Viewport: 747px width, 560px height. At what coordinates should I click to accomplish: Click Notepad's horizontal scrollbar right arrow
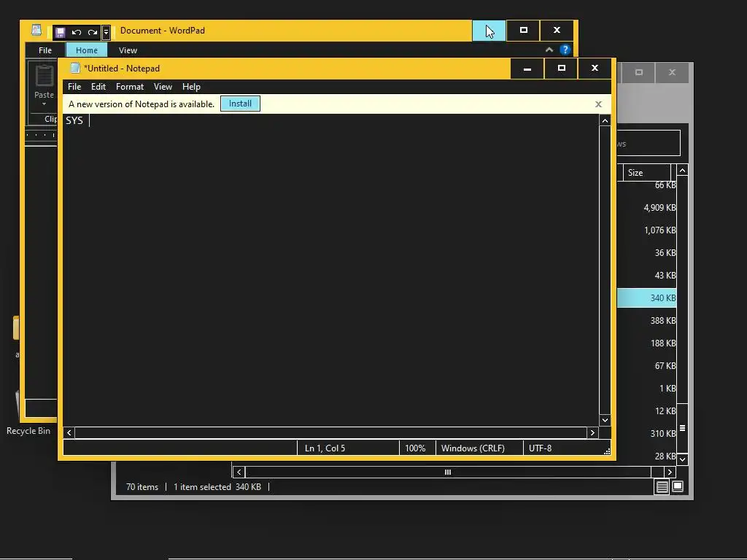click(592, 432)
